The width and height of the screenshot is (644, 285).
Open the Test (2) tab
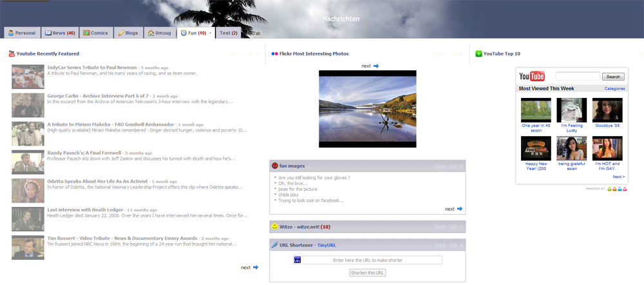(229, 33)
